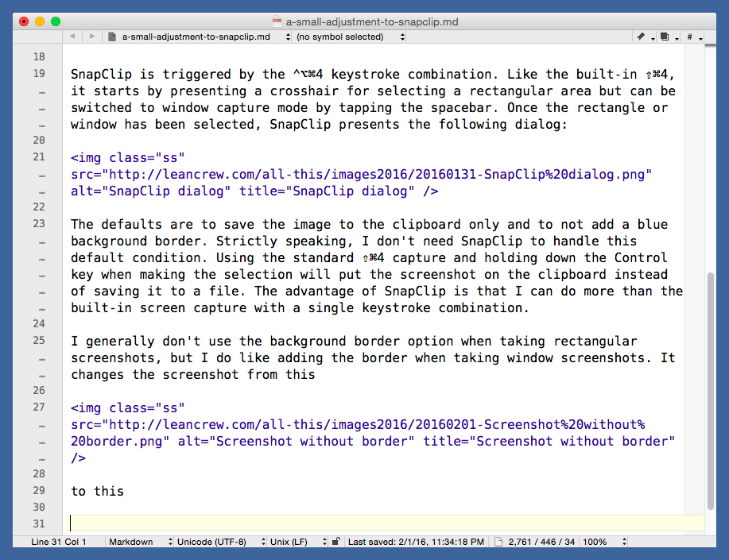Open the Markdown language selector
The image size is (729, 560).
click(x=140, y=542)
